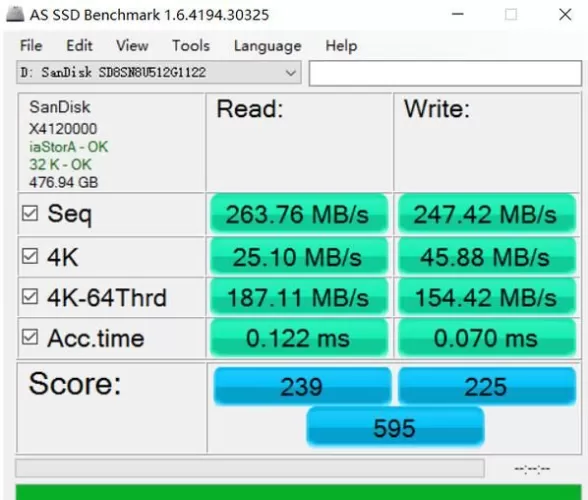
Task: Open the Help menu
Action: tap(341, 46)
